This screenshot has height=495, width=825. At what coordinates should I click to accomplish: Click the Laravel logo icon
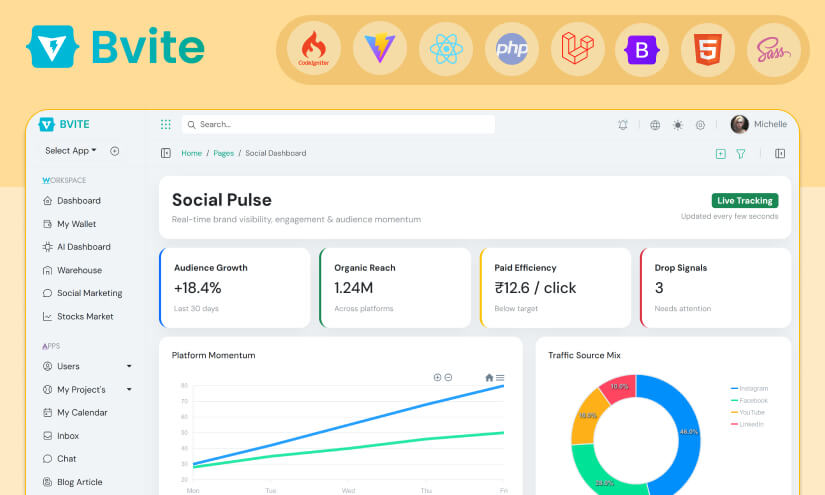coord(578,48)
